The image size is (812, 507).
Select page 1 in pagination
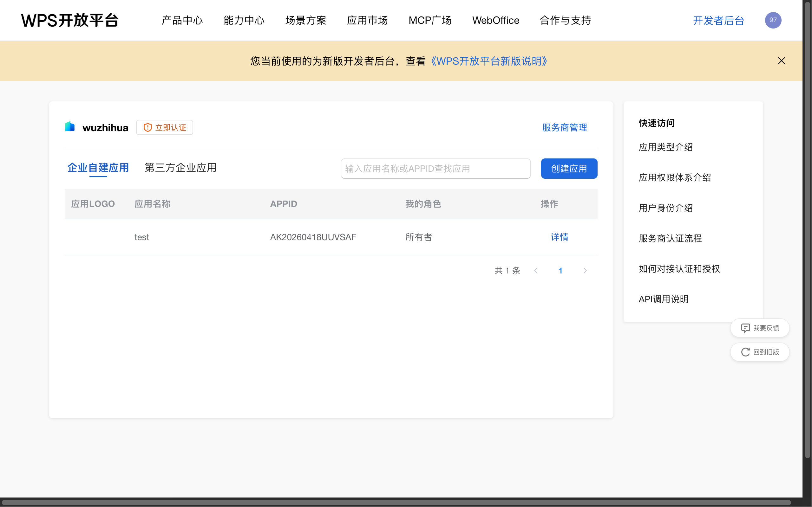pos(561,270)
